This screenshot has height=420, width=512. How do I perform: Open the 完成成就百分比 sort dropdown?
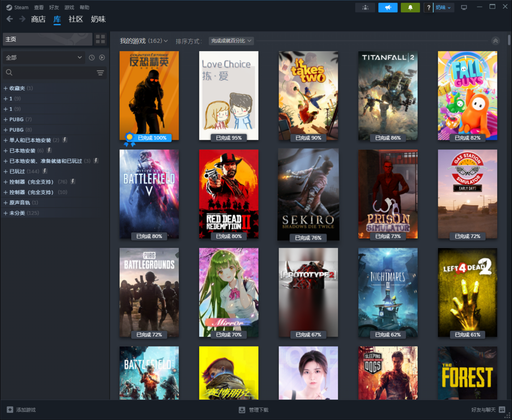[x=231, y=41]
